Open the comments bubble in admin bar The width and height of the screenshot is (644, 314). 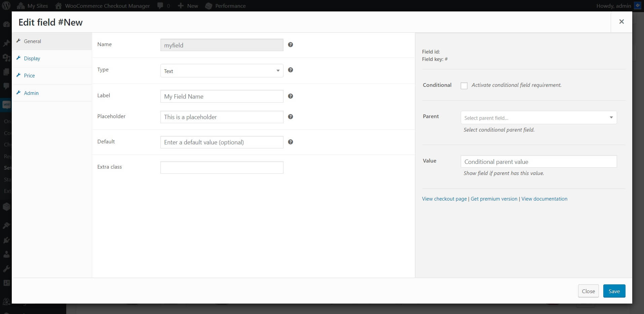(x=164, y=6)
